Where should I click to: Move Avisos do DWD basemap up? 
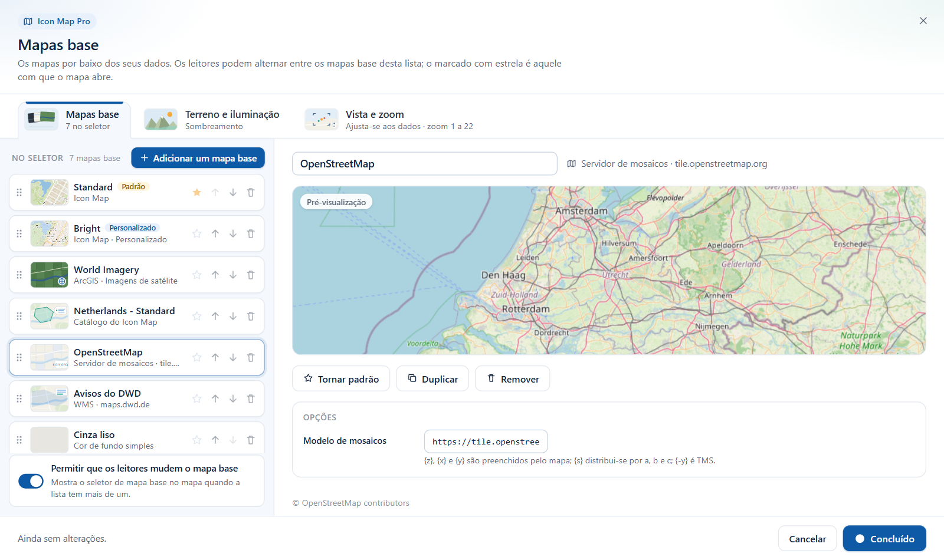pos(215,399)
